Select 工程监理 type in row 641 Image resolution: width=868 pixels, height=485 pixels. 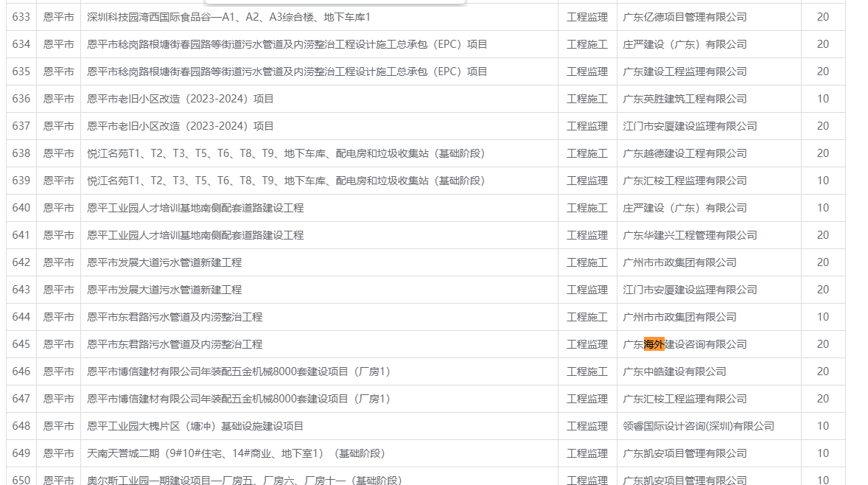(x=587, y=235)
